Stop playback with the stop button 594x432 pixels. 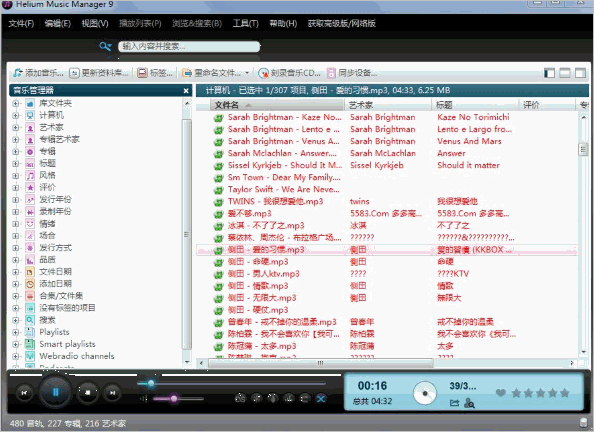pos(88,393)
